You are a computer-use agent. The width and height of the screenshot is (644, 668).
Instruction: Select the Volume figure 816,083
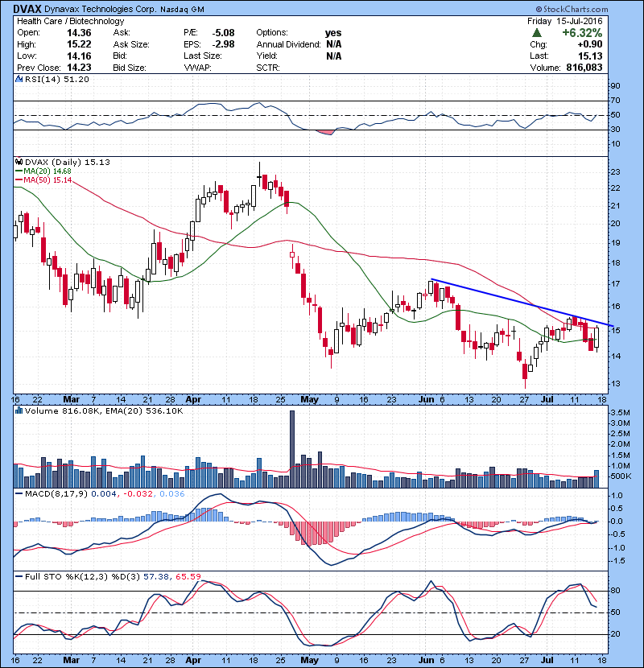[x=584, y=68]
